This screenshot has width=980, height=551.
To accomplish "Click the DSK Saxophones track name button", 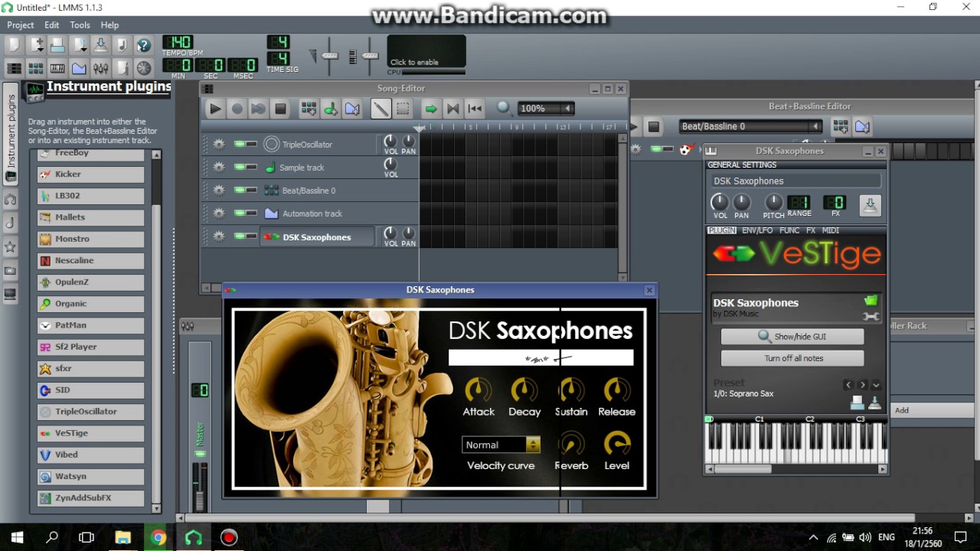I will [x=317, y=236].
